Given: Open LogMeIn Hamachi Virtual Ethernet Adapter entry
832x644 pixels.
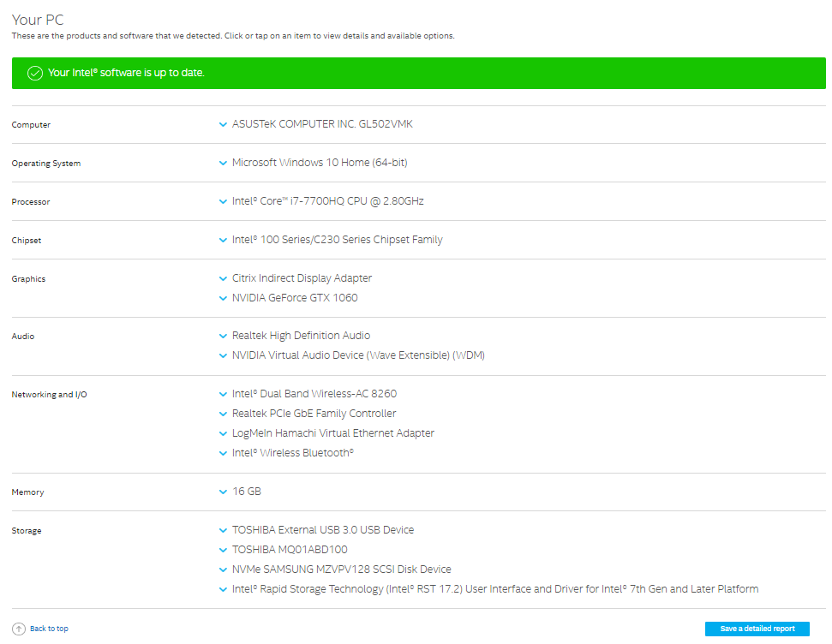Looking at the screenshot, I should click(332, 432).
